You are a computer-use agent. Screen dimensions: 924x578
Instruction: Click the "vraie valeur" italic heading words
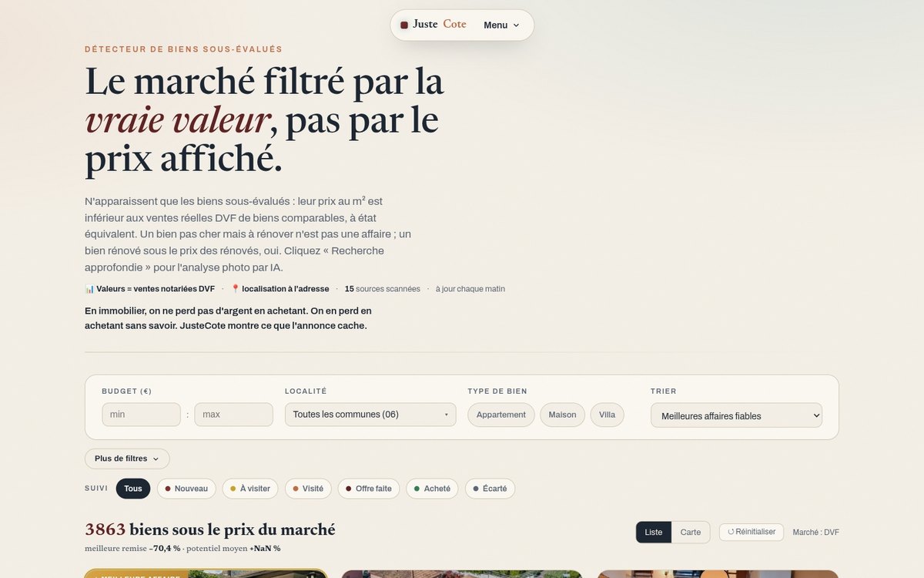coord(176,120)
